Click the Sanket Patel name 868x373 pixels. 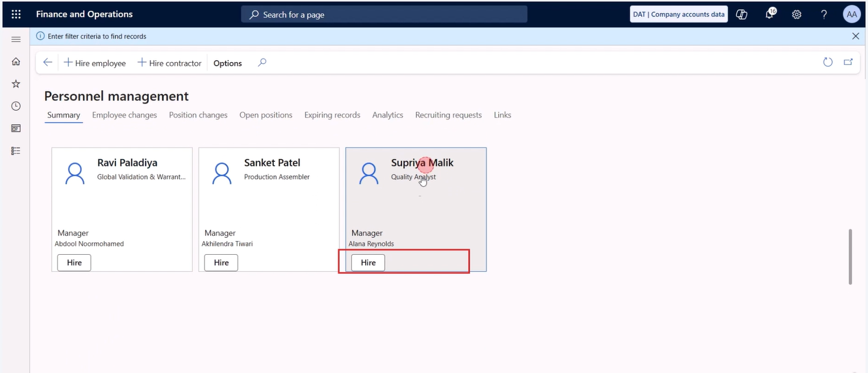[272, 163]
